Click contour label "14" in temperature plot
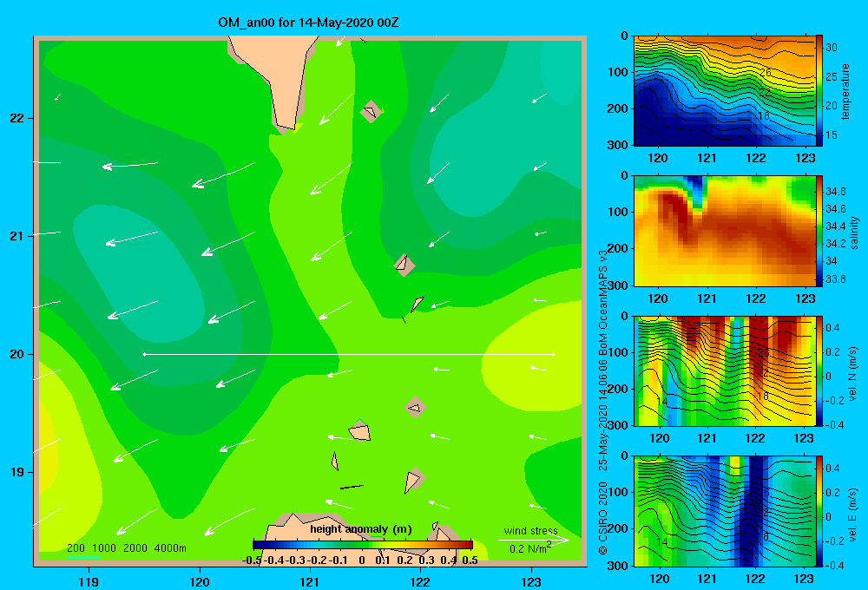The image size is (868, 590). coord(661,121)
